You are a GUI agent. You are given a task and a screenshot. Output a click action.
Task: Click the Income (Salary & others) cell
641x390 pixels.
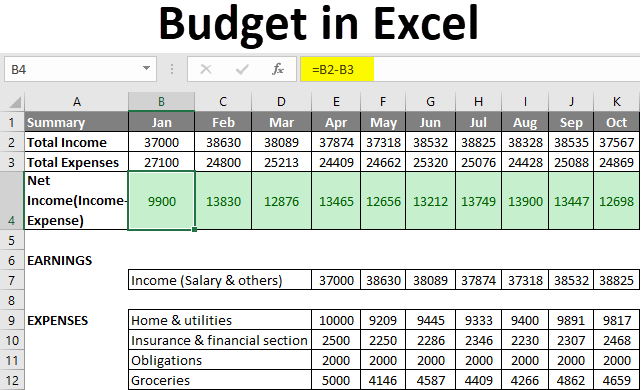pyautogui.click(x=220, y=280)
